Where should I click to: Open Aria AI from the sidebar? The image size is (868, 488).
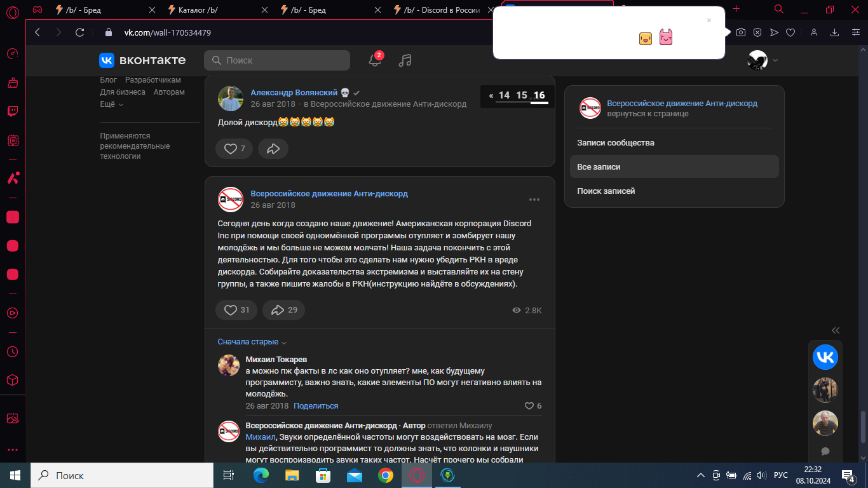(12, 179)
